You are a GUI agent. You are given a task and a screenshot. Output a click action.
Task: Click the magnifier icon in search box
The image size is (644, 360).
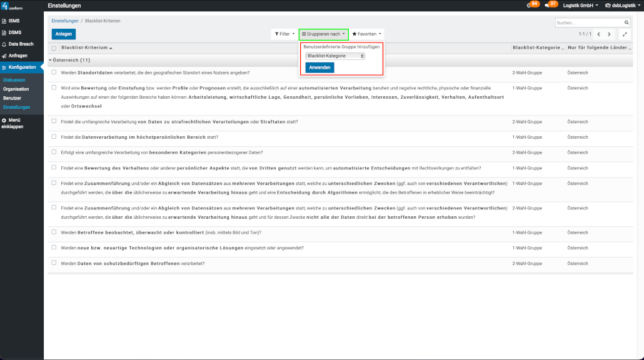626,22
